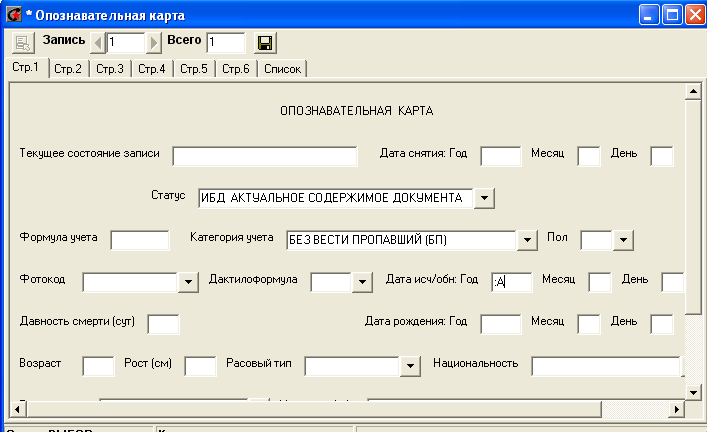Click the Возраст field

[x=98, y=366]
